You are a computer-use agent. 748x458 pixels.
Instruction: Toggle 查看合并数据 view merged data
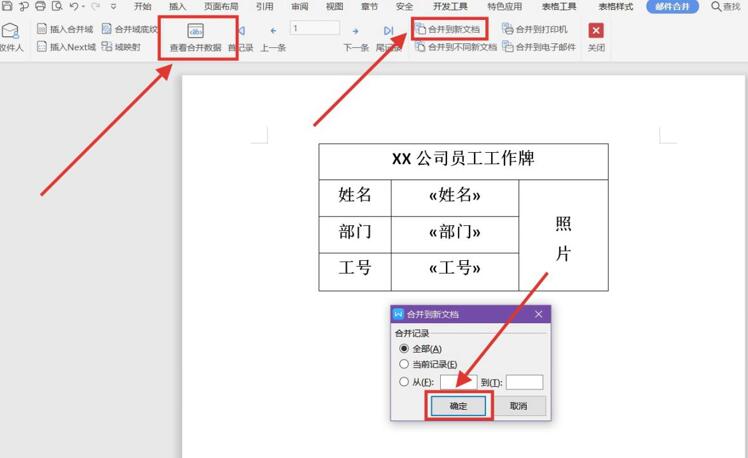click(x=196, y=38)
